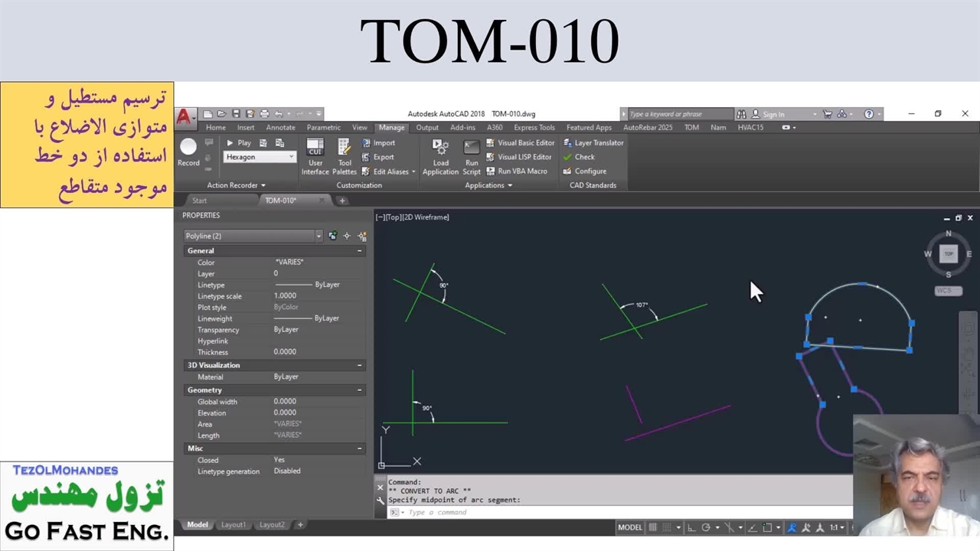Click the Type a command input field
Image resolution: width=980 pixels, height=551 pixels.
pyautogui.click(x=612, y=513)
